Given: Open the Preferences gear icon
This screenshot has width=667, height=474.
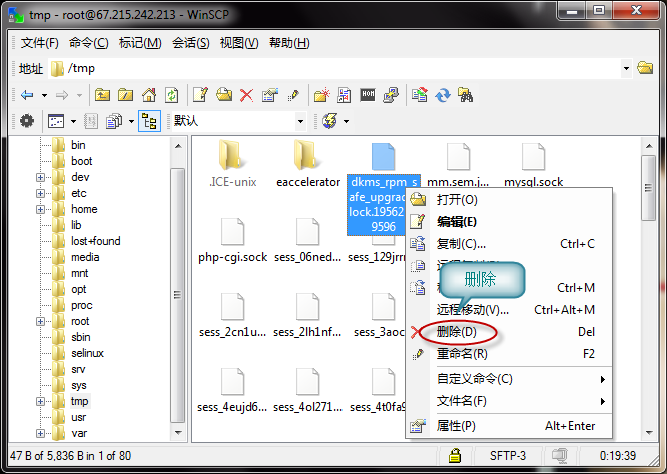Looking at the screenshot, I should pos(27,121).
